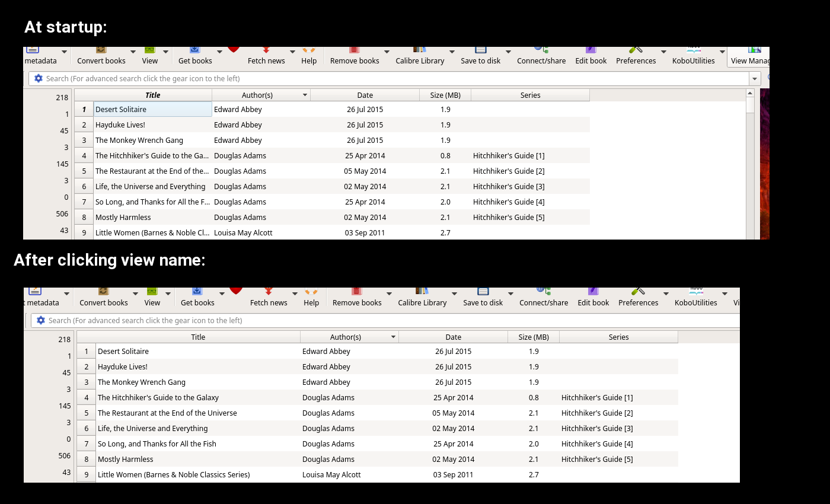
Task: Click KoboUtilities in the After clicking screenshot
Action: (696, 298)
